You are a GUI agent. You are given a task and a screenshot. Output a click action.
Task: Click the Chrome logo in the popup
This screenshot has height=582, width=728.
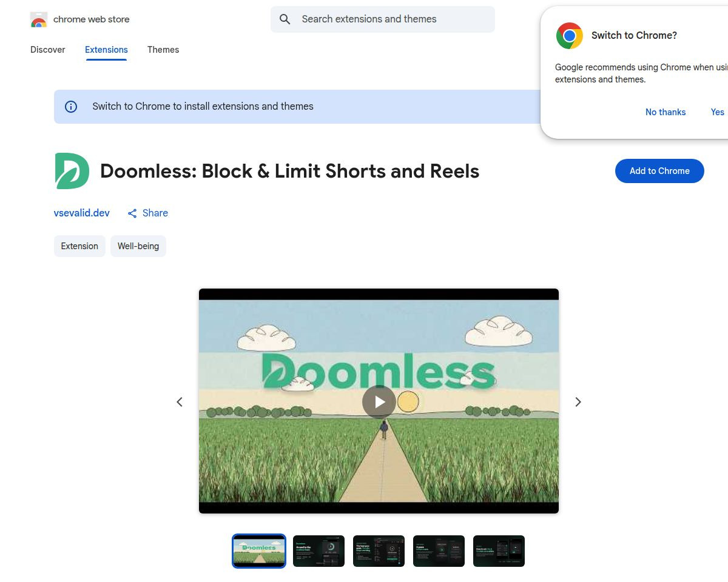pyautogui.click(x=570, y=36)
